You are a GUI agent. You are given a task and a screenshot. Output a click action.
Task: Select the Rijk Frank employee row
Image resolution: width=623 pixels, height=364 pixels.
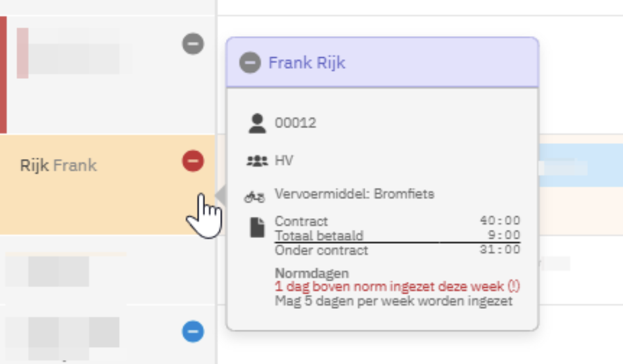point(59,166)
